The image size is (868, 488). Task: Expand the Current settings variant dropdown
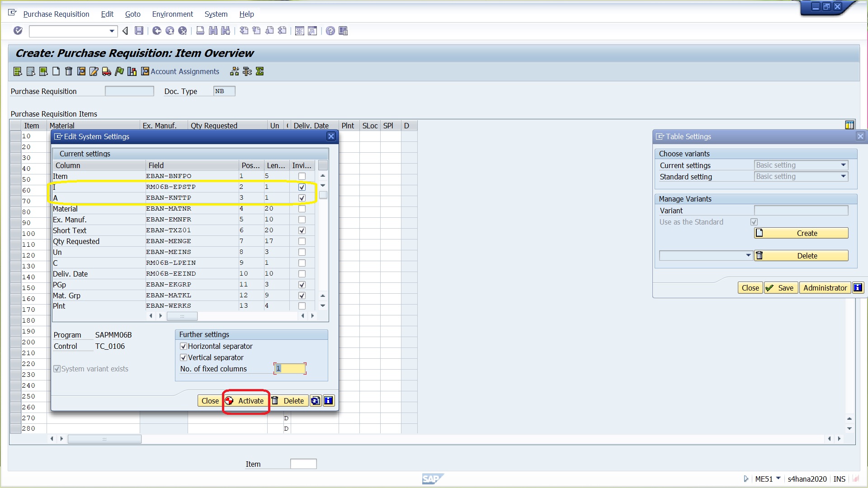[x=844, y=165]
